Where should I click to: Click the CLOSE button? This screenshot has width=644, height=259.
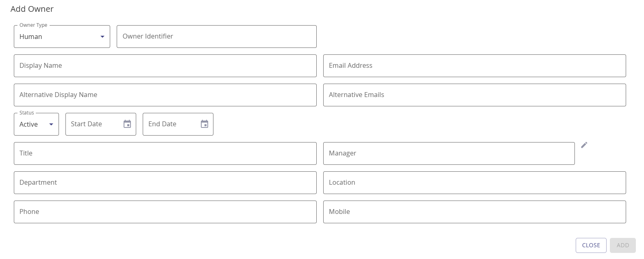click(591, 245)
